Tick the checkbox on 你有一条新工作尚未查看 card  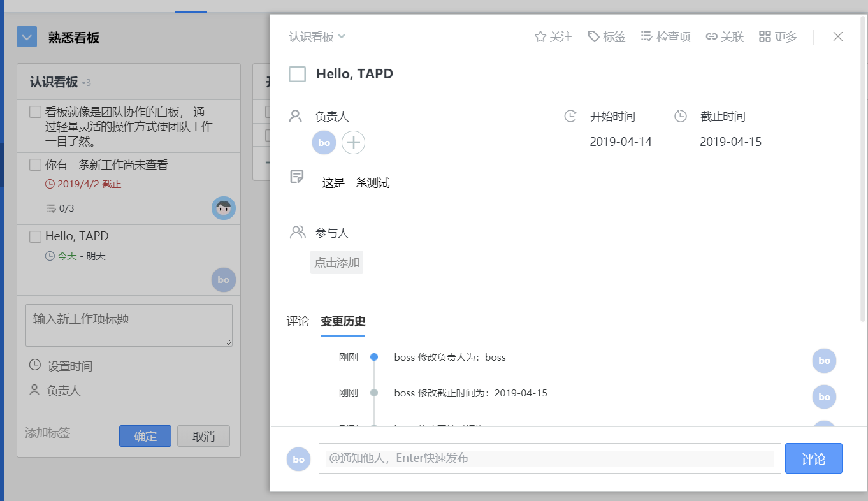[x=35, y=164]
